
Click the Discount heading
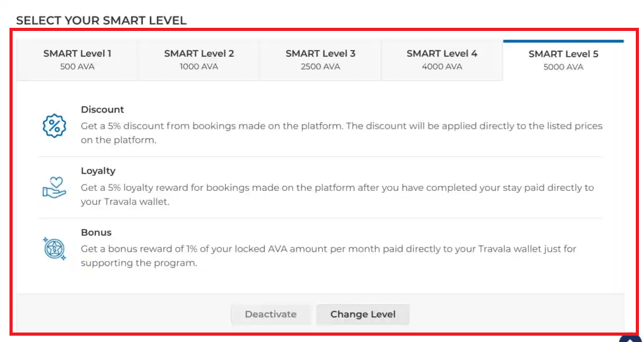click(x=102, y=109)
